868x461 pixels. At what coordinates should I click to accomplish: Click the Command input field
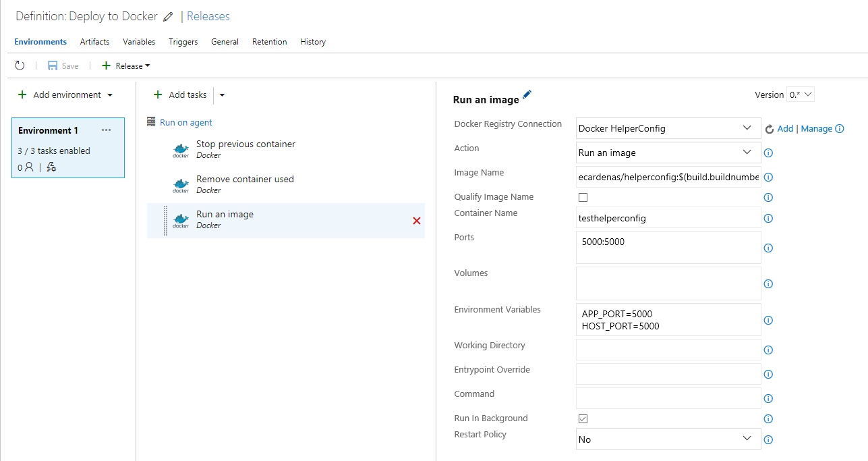(x=668, y=398)
